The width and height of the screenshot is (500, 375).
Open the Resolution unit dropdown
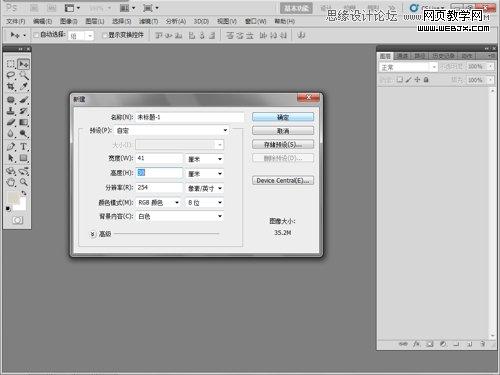pyautogui.click(x=205, y=188)
